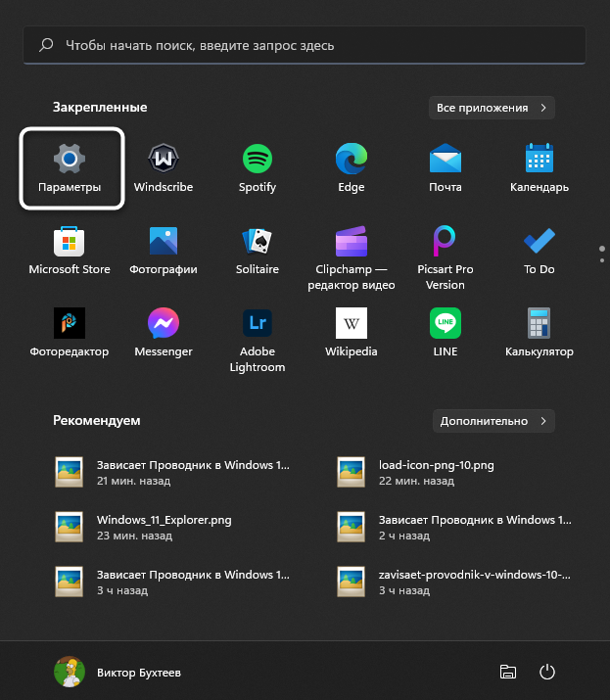Image resolution: width=610 pixels, height=700 pixels.
Task: Open the Календарь app
Action: point(540,167)
